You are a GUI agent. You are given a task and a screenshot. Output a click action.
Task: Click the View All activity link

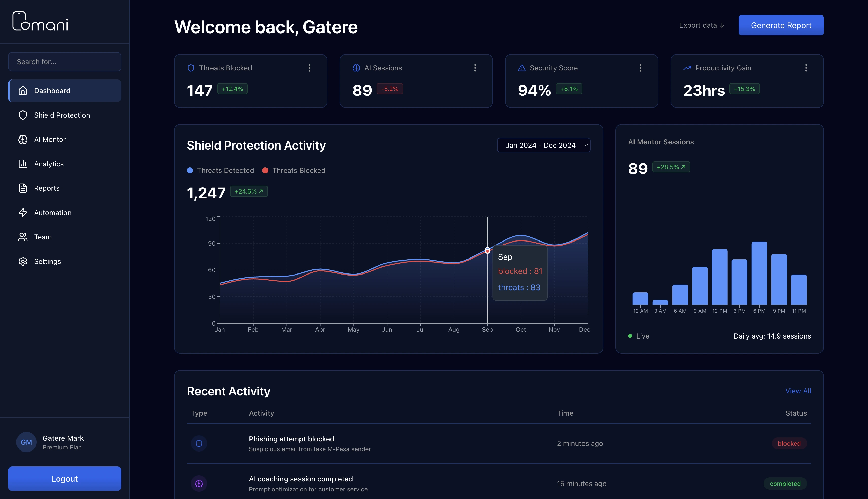(798, 391)
